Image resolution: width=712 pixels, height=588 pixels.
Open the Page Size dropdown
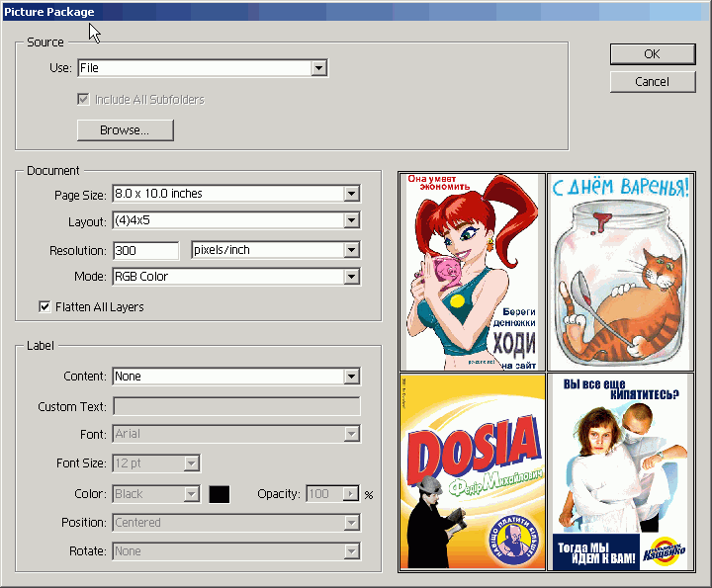point(236,194)
